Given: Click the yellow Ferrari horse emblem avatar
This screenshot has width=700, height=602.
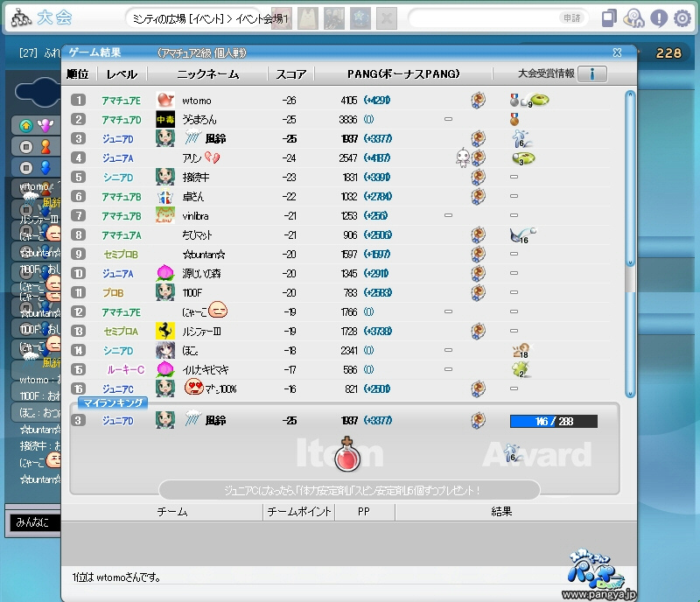Looking at the screenshot, I should (164, 331).
